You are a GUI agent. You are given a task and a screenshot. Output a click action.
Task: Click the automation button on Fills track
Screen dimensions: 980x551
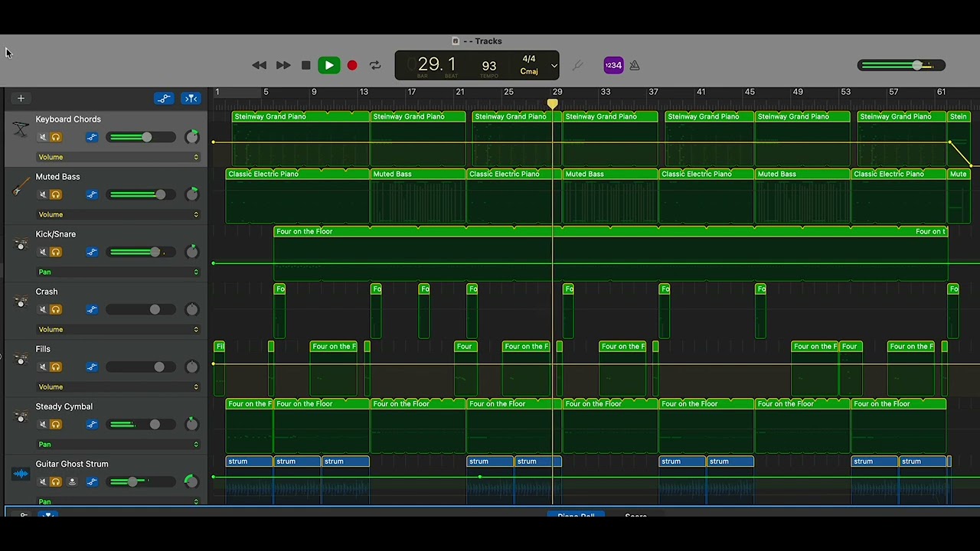coord(92,367)
